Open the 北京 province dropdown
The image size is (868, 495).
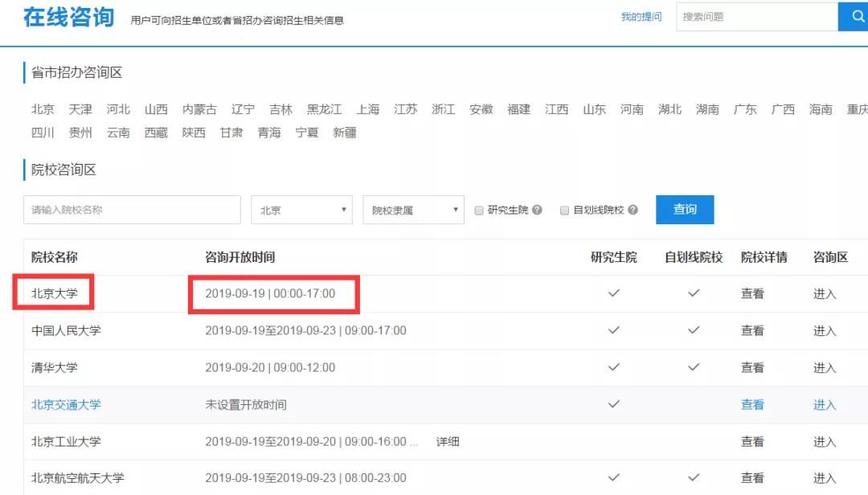point(302,210)
